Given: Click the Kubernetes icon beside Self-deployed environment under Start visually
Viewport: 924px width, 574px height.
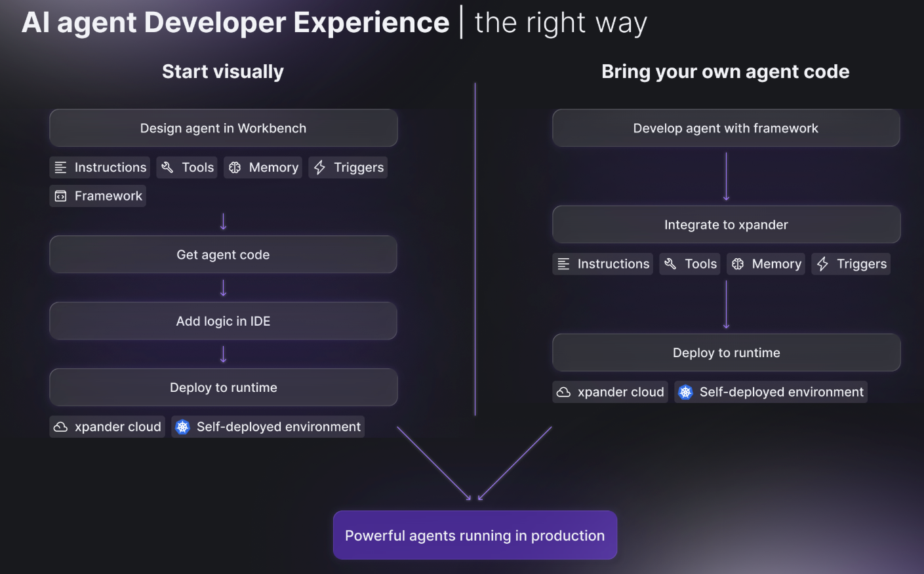Looking at the screenshot, I should pos(182,427).
